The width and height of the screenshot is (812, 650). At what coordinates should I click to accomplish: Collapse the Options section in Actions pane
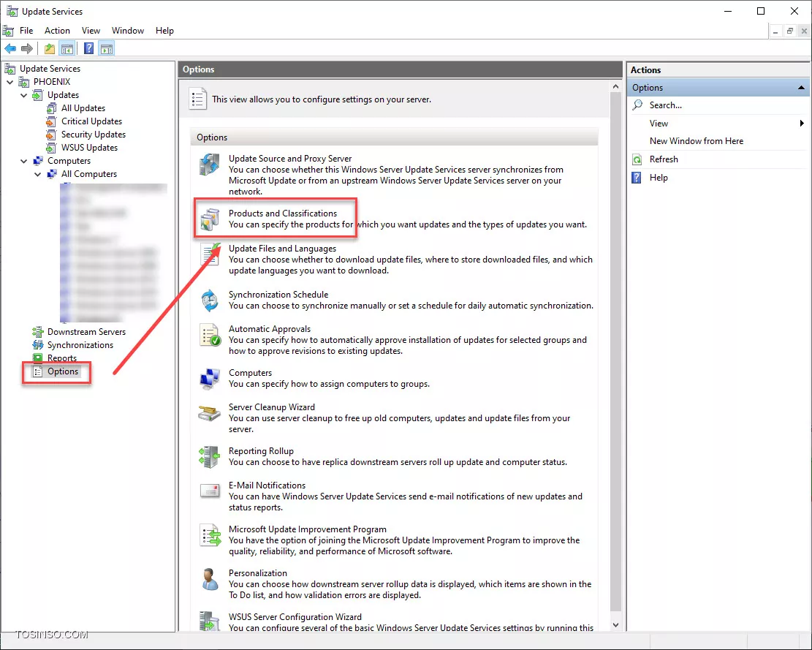coord(801,88)
